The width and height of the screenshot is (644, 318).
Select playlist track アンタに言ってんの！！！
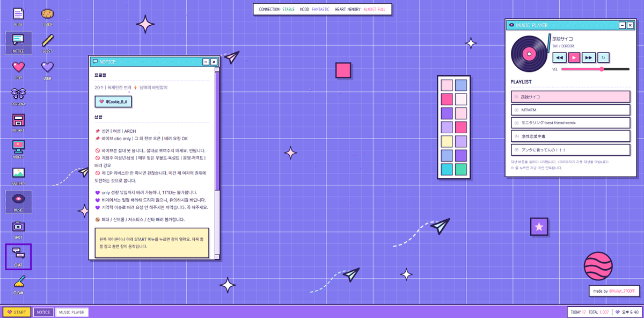(570, 150)
